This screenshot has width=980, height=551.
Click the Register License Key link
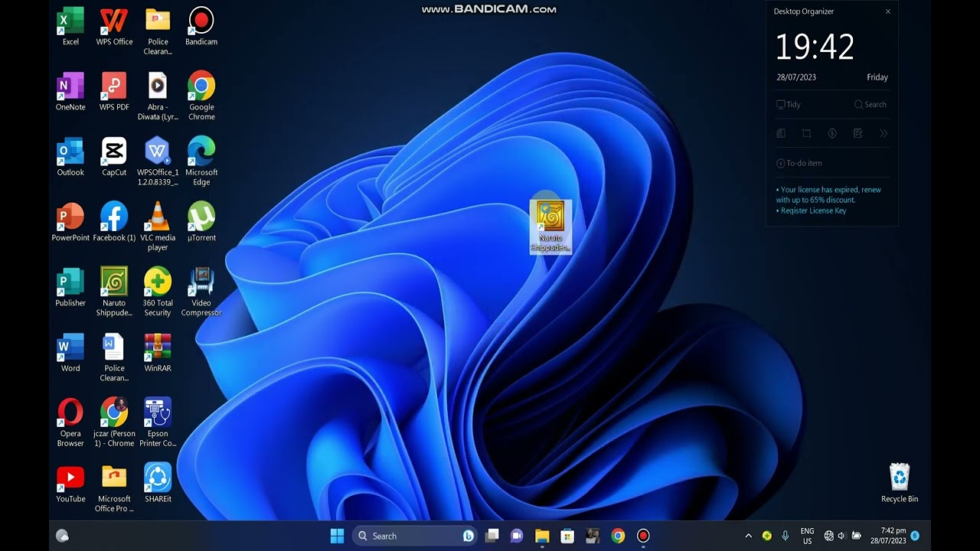pos(812,210)
